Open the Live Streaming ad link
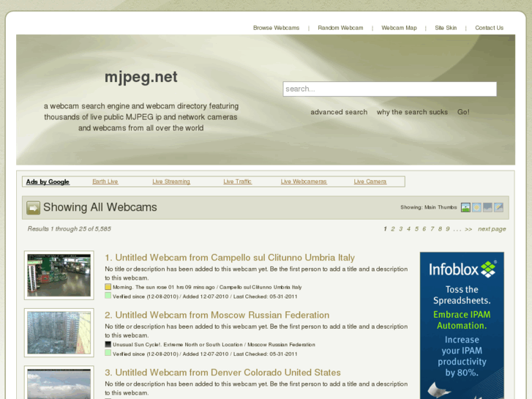The height and width of the screenshot is (399, 532). (x=171, y=182)
